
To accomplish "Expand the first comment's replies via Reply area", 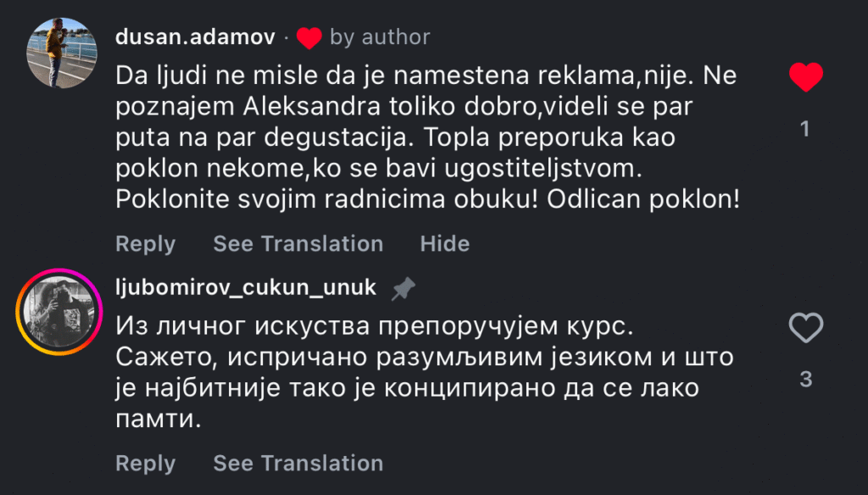I will coord(145,244).
